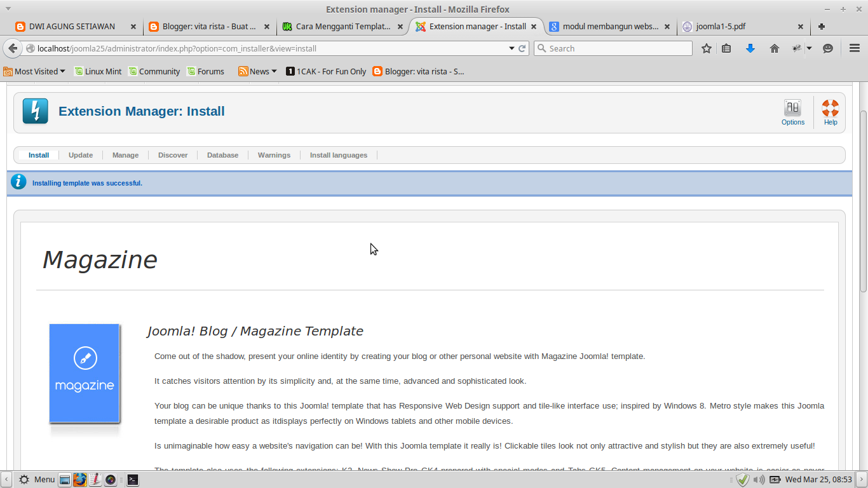868x488 pixels.
Task: Click the Extension Manager lightning icon
Action: pos(36,111)
